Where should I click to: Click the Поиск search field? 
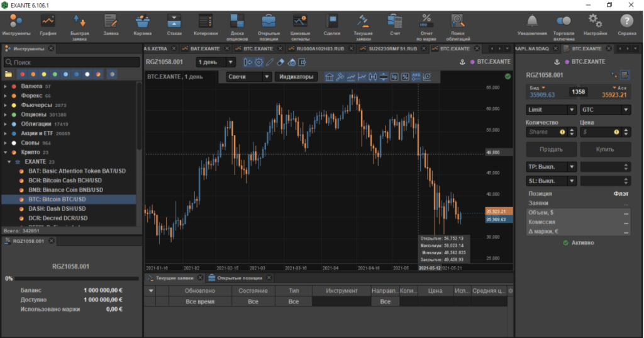tap(72, 62)
